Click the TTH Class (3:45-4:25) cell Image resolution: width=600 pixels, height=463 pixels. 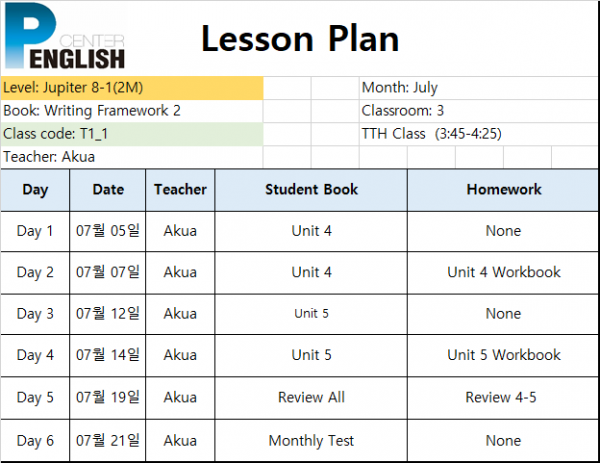click(x=479, y=134)
